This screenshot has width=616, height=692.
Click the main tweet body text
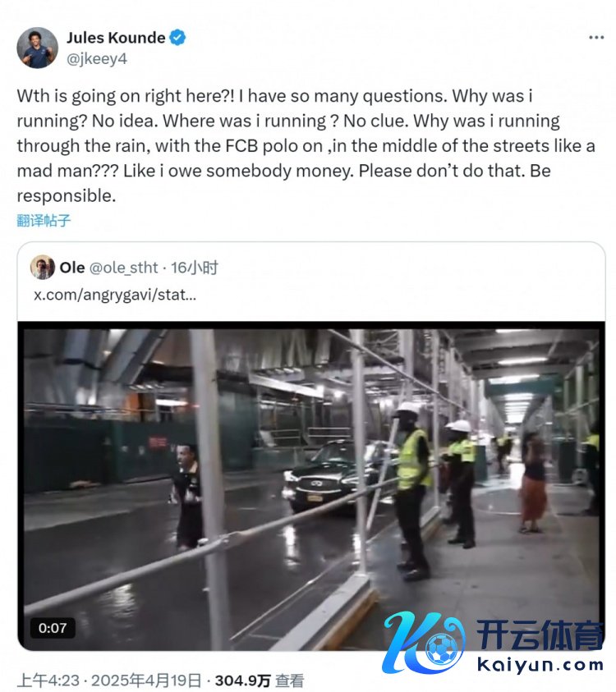tap(306, 146)
